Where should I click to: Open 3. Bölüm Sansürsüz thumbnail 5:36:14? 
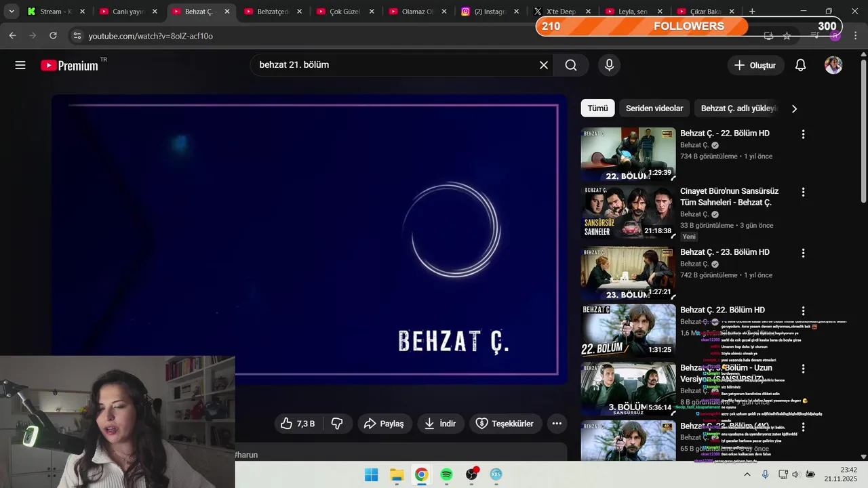point(628,389)
